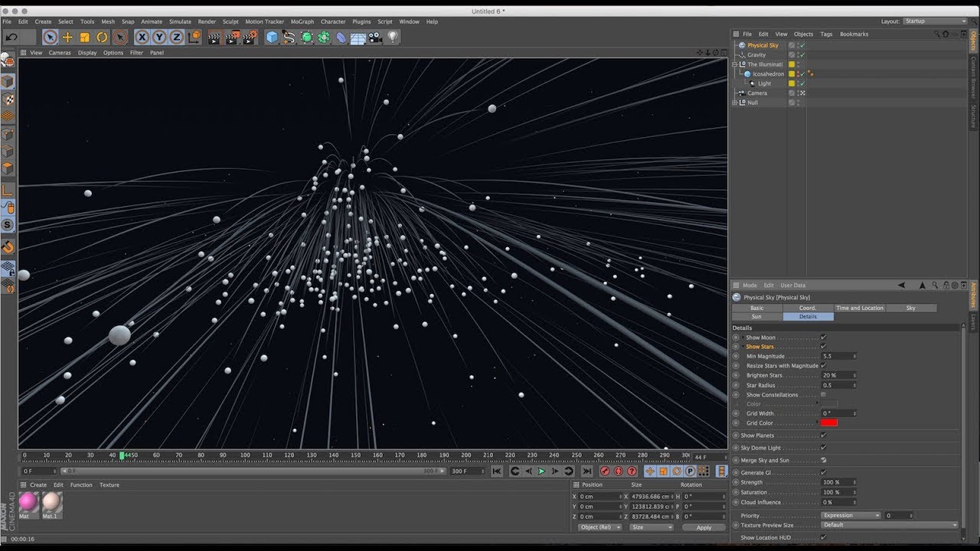Select the Scale tool
Viewport: 980px width, 551px height.
tap(84, 37)
